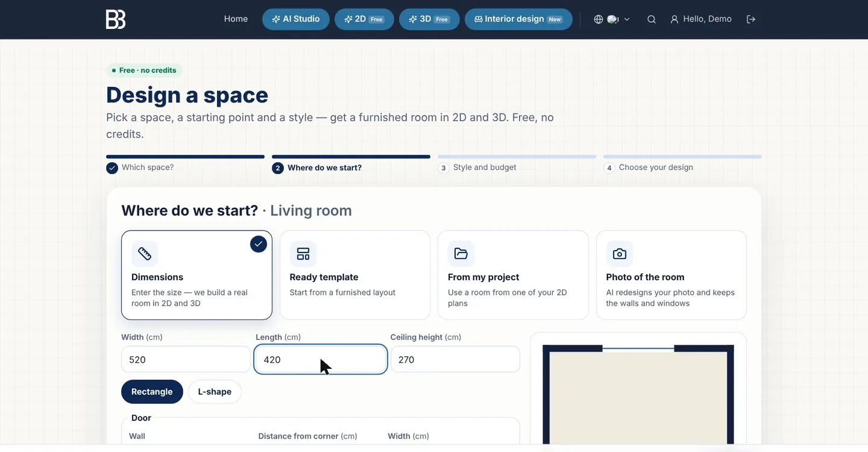Select the Dimensions starting option
Screen dimensions: 868x452
pyautogui.click(x=197, y=275)
